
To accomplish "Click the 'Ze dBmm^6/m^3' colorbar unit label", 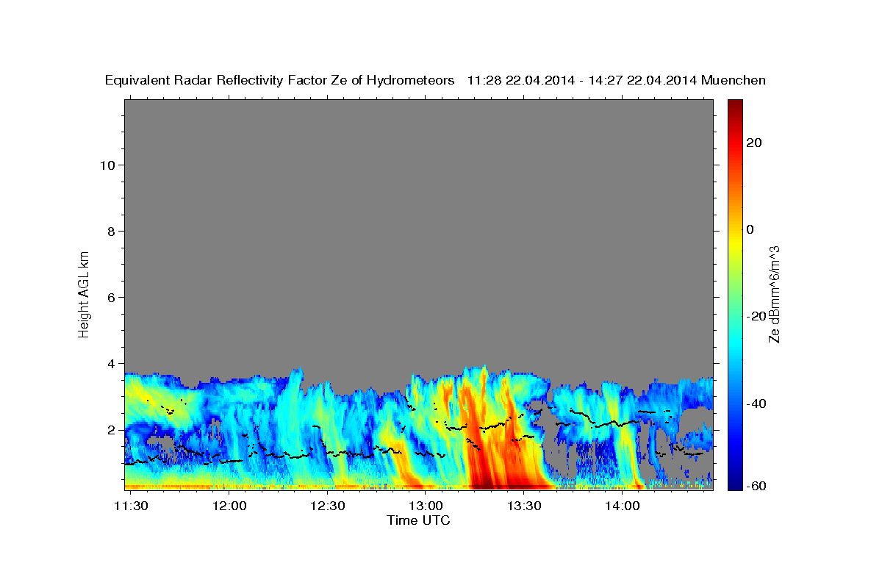I will (775, 294).
